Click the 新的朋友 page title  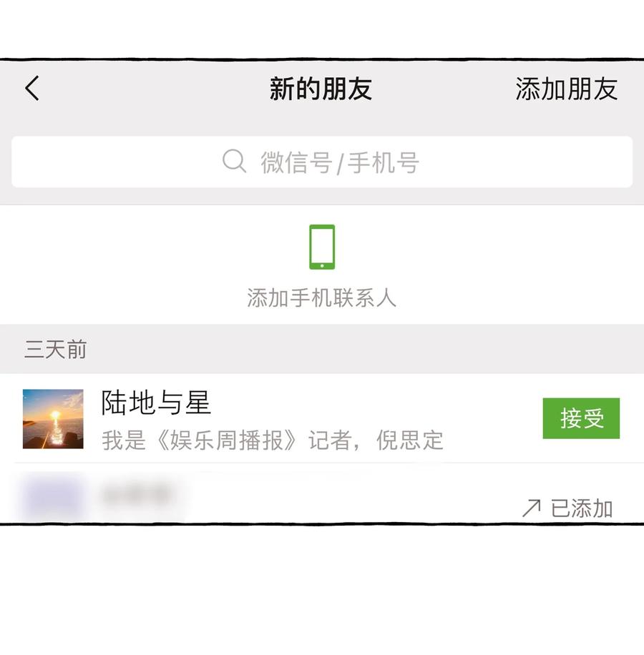coord(321,89)
